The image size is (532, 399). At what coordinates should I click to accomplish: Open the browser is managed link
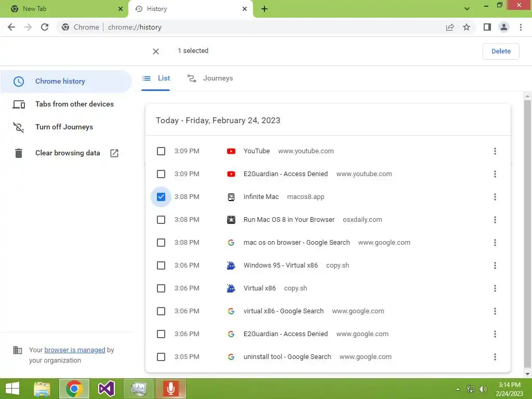pos(75,350)
